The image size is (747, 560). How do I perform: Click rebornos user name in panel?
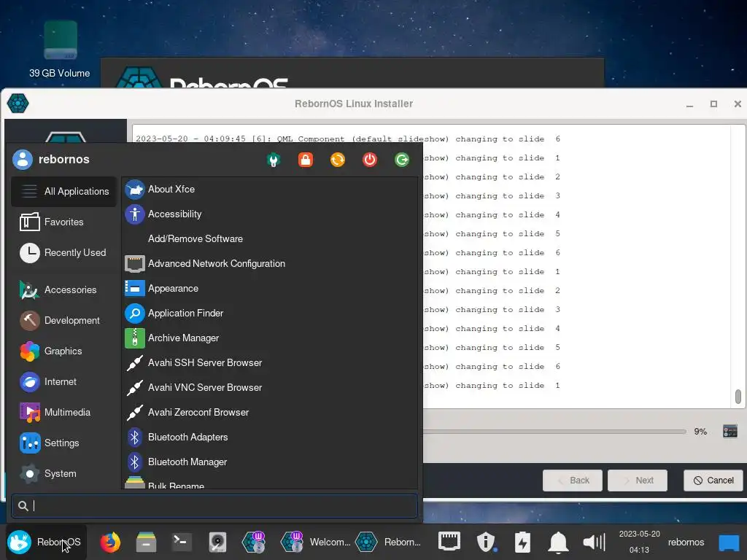point(686,542)
